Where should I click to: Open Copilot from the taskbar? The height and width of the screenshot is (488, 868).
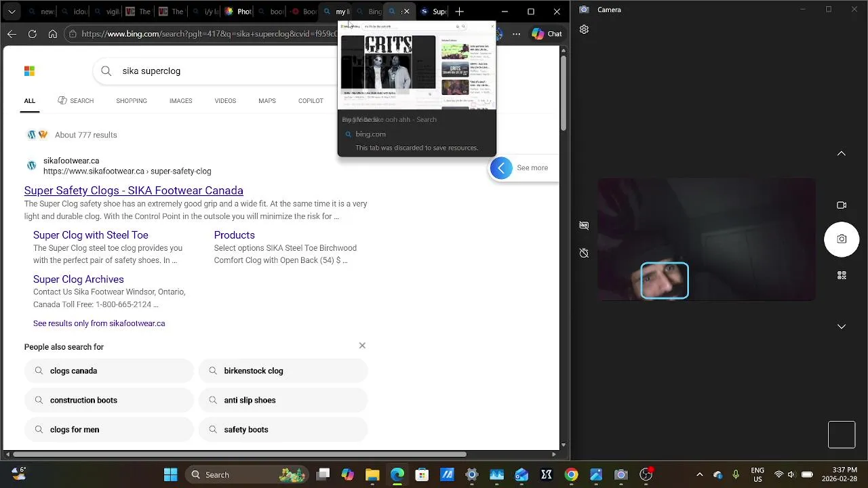tap(347, 474)
